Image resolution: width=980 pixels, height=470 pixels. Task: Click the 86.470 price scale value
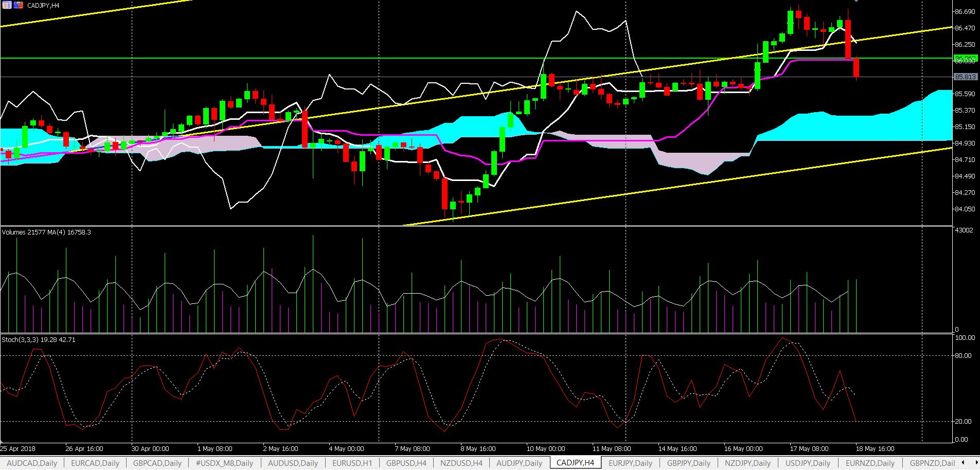[x=965, y=28]
